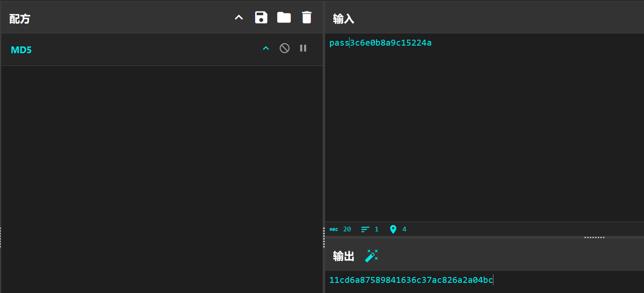Click the location pin position icon
The width and height of the screenshot is (644, 293).
pyautogui.click(x=393, y=229)
